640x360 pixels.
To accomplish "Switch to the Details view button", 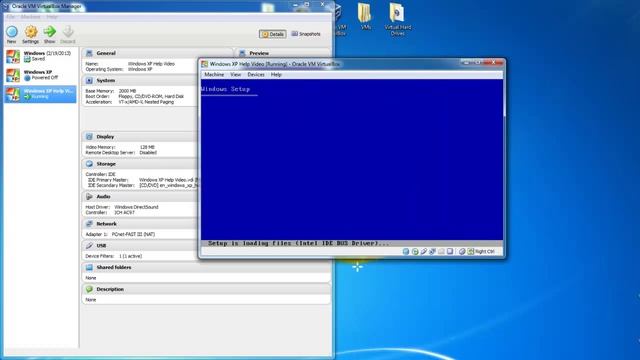I will 273,34.
